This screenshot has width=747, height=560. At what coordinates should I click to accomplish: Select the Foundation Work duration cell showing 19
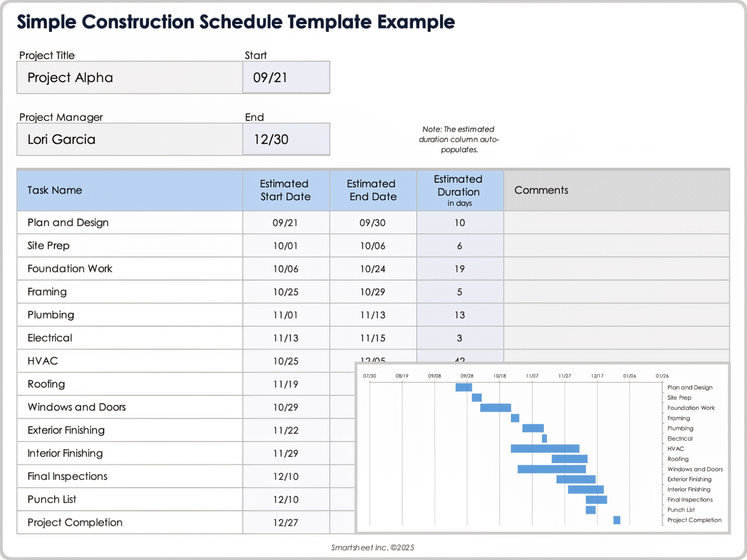coord(459,269)
